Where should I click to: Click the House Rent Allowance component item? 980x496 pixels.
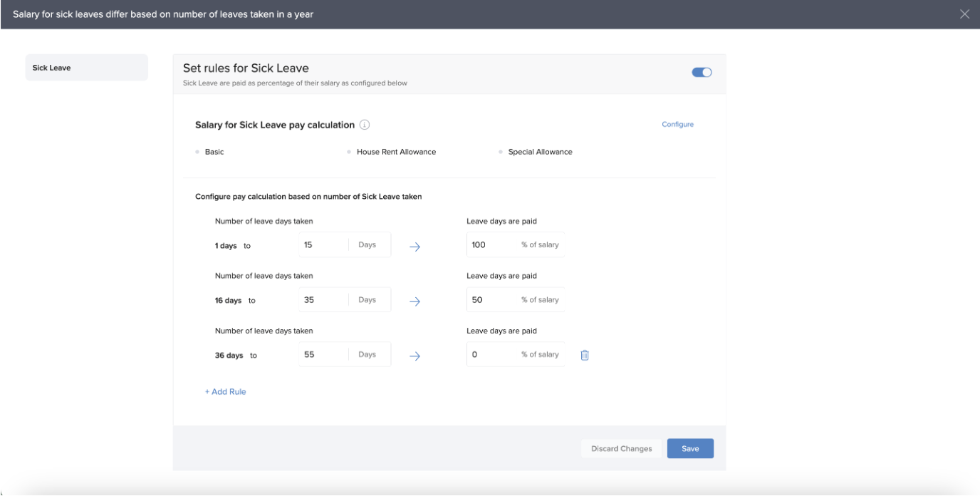[x=395, y=152]
